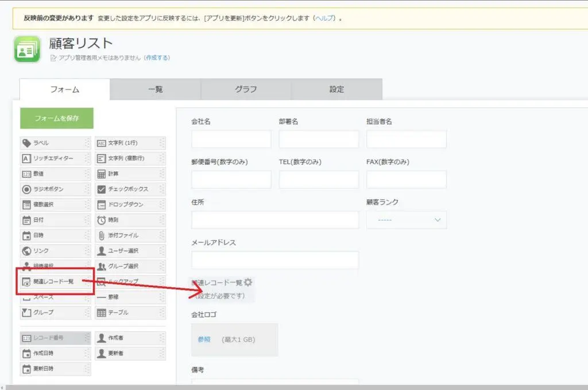This screenshot has height=390, width=588.
Task: Open the 顧客ランク dropdown
Action: pyautogui.click(x=406, y=219)
